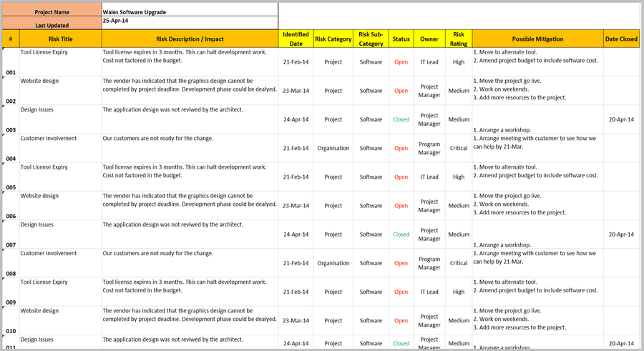This screenshot has height=351, width=644.
Task: Click the "Risk Sub-Category" column header
Action: click(371, 39)
